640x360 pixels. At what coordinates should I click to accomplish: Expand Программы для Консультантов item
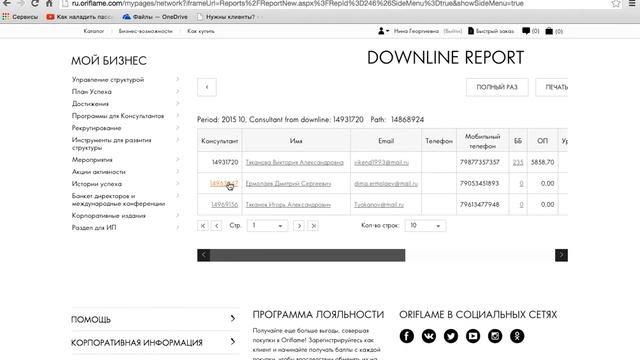[x=125, y=116]
